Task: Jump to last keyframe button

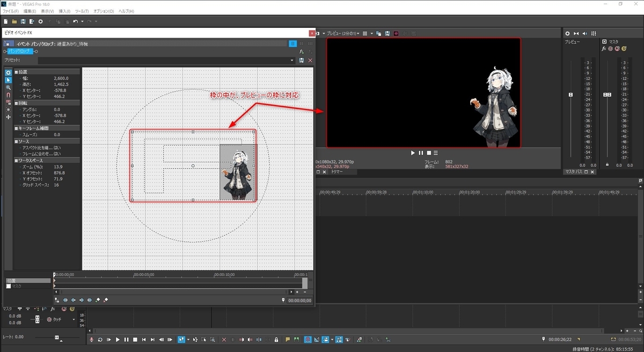Action: pyautogui.click(x=89, y=300)
